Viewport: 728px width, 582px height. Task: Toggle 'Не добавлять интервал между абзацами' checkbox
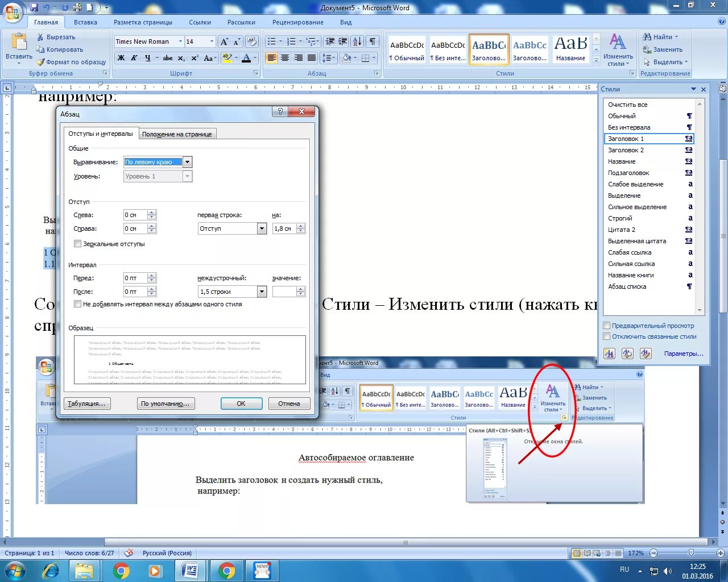(78, 304)
